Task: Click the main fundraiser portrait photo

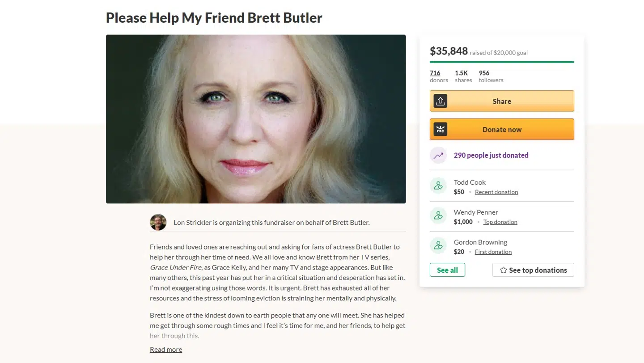Action: pyautogui.click(x=256, y=119)
